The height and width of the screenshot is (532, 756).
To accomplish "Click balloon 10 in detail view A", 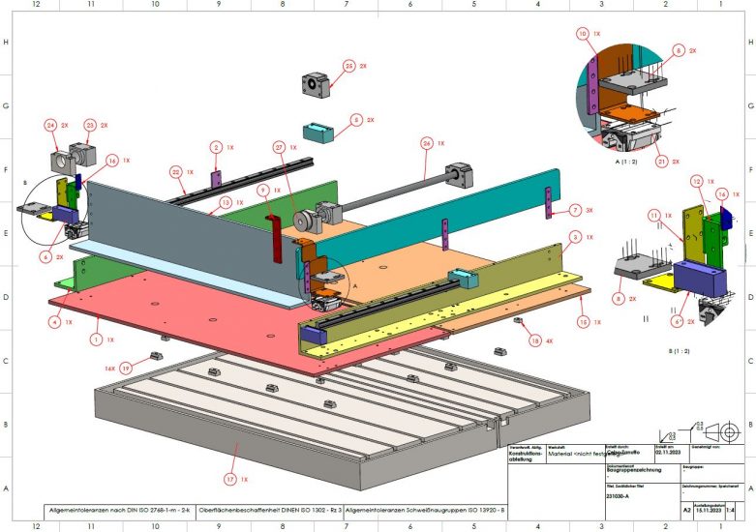I will [x=582, y=33].
